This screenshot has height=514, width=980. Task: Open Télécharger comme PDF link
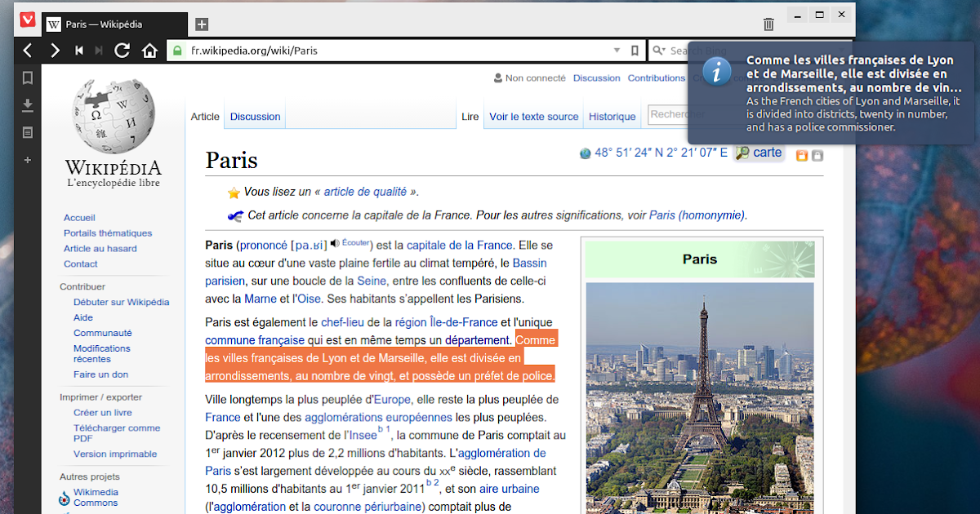(117, 433)
